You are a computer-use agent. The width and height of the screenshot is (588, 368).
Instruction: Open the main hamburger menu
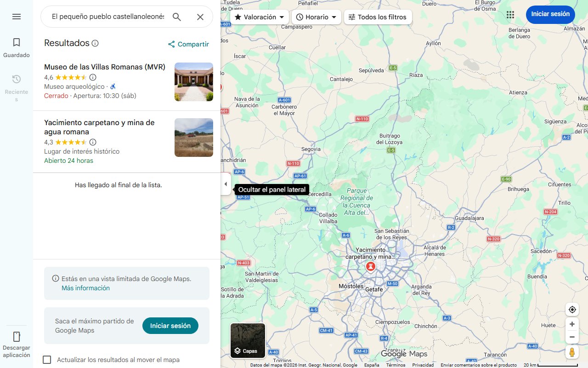click(16, 16)
